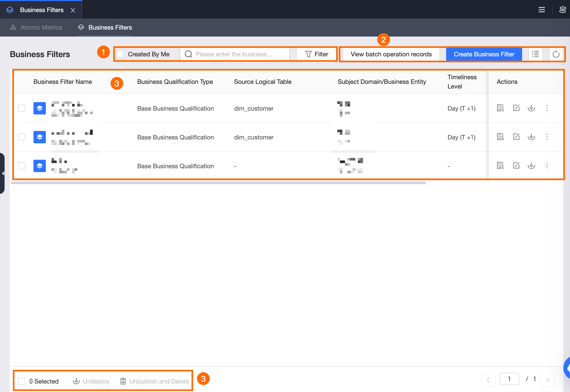Image resolution: width=570 pixels, height=392 pixels.
Task: Toggle the select-all checkbox beside 0 Selected
Action: coord(22,381)
